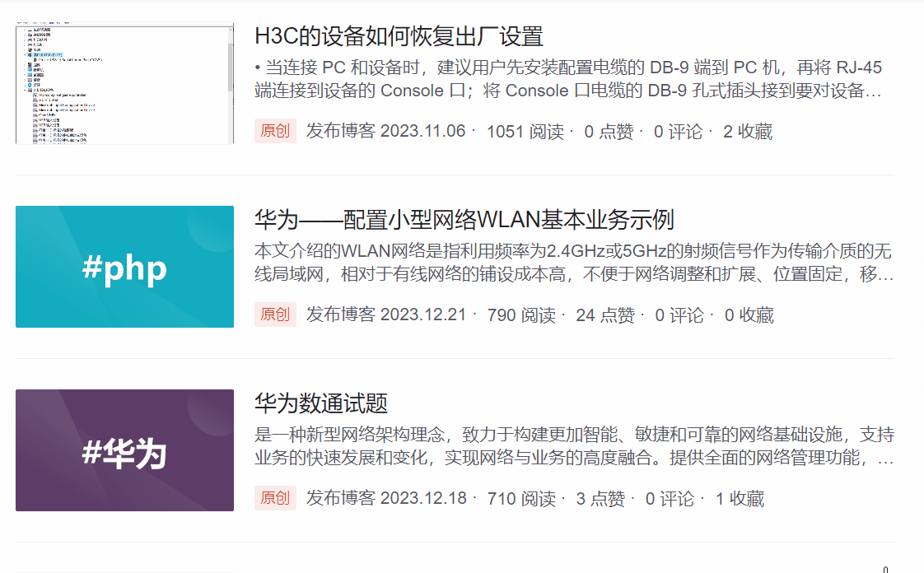Open article 华为——配置小型网络WLAN基本业务示例
Screen dimensions: 924x573
coord(464,220)
